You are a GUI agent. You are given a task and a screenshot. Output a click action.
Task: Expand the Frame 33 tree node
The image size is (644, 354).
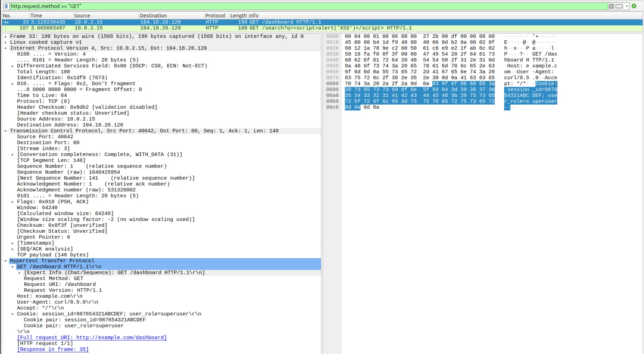click(6, 36)
